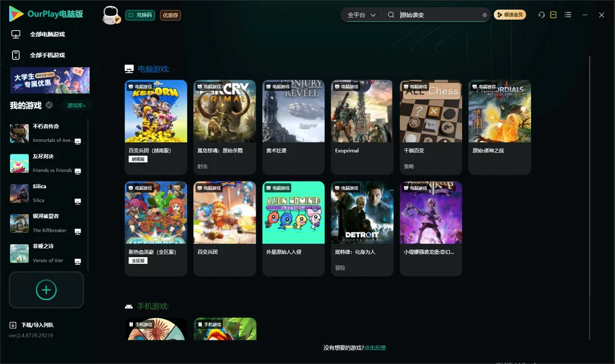
Task: Clear the search box text
Action: click(x=485, y=15)
